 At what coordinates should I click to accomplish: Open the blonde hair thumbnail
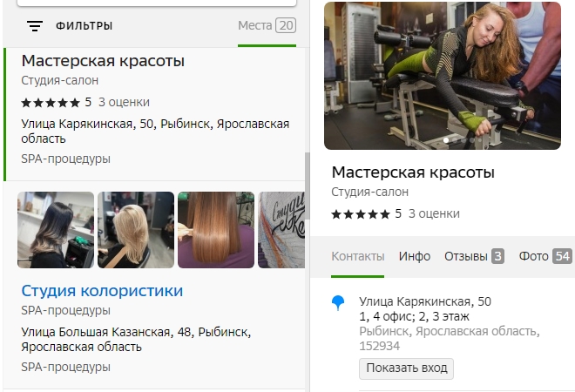tap(136, 230)
